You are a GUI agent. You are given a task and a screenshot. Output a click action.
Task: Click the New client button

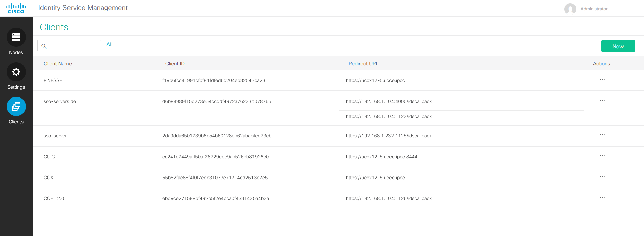click(617, 46)
